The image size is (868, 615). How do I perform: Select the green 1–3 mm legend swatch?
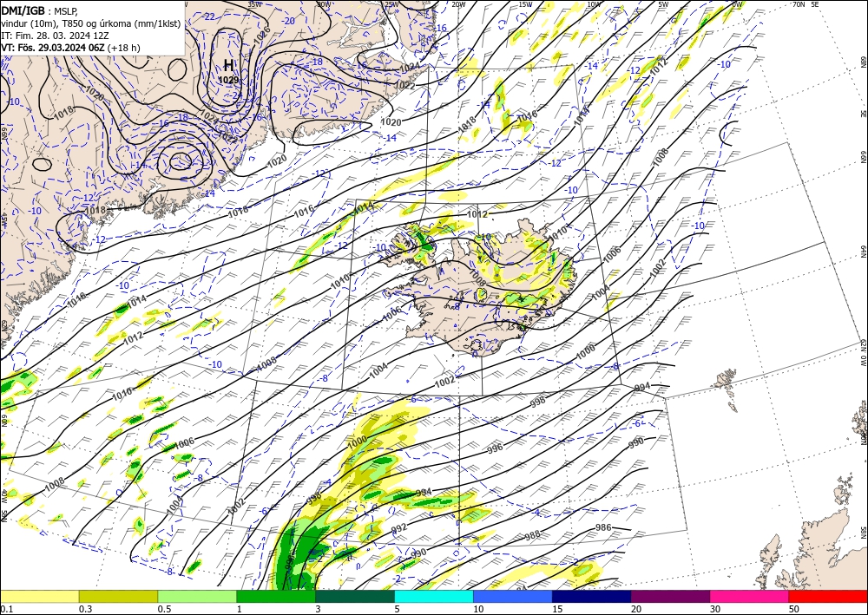pos(276,596)
